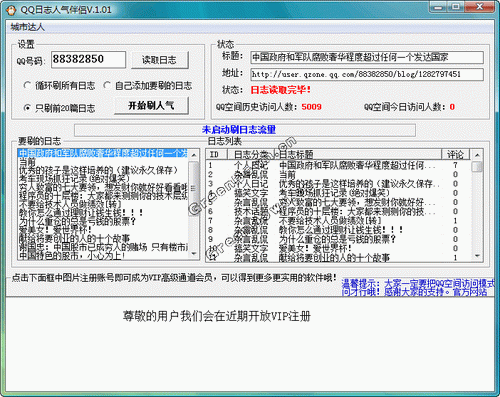Click the 标题 text field
This screenshot has height=397, width=500.
(x=367, y=57)
